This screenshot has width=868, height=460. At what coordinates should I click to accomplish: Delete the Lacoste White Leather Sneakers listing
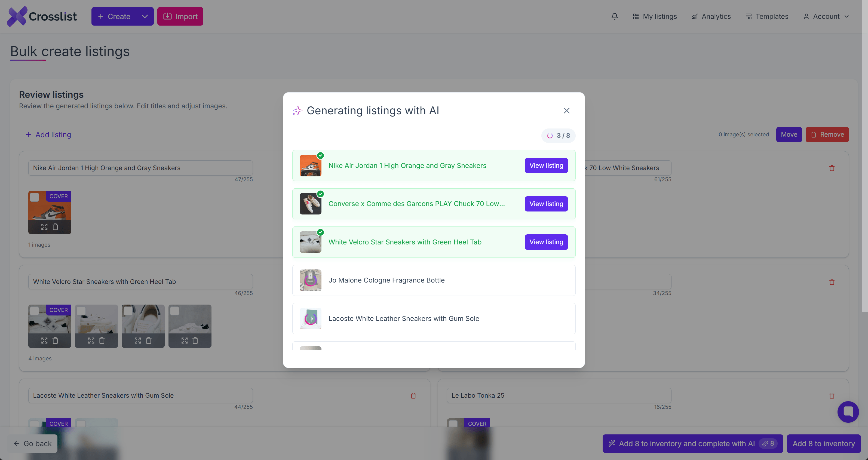[x=413, y=396]
